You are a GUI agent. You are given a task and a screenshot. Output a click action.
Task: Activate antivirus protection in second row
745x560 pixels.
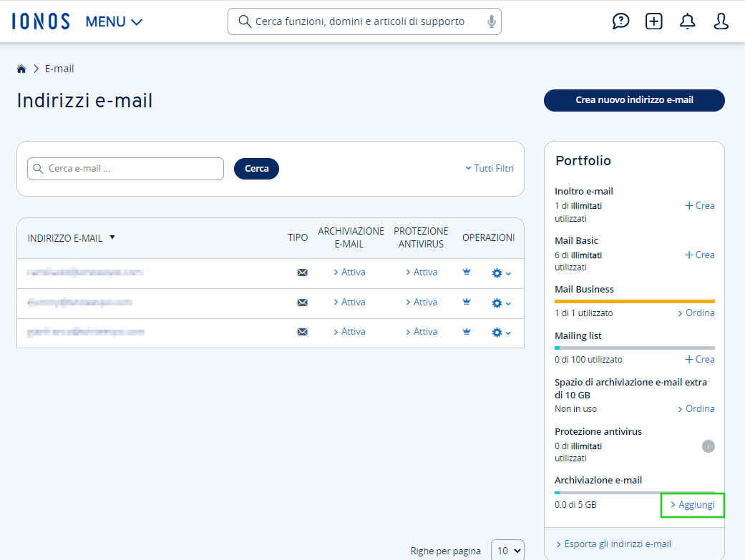(x=422, y=302)
